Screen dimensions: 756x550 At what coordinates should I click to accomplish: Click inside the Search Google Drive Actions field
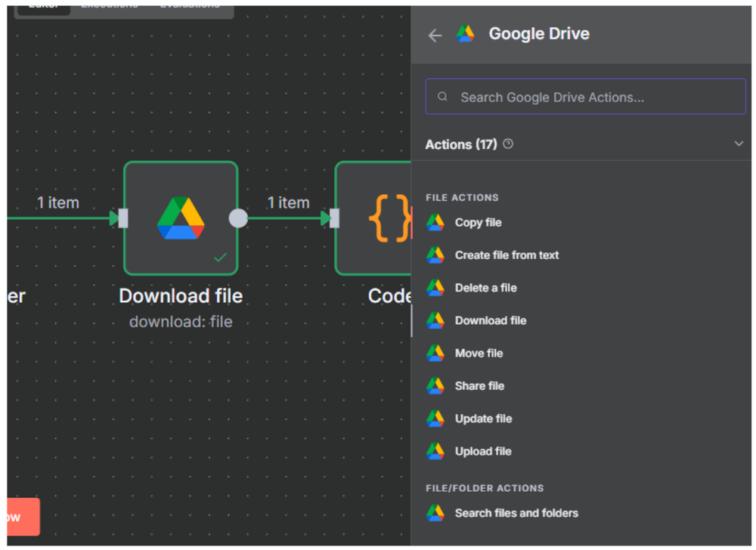pyautogui.click(x=585, y=97)
